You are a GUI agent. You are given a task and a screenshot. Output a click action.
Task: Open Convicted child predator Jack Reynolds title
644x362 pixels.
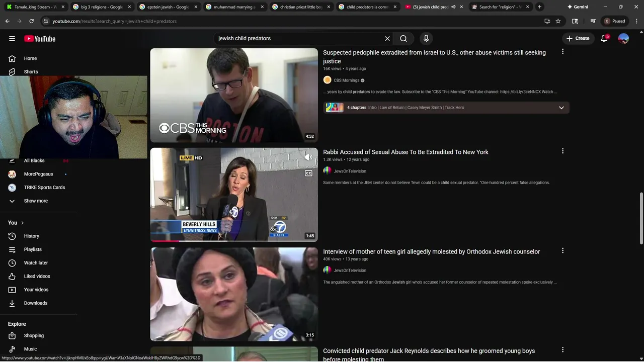(x=429, y=354)
